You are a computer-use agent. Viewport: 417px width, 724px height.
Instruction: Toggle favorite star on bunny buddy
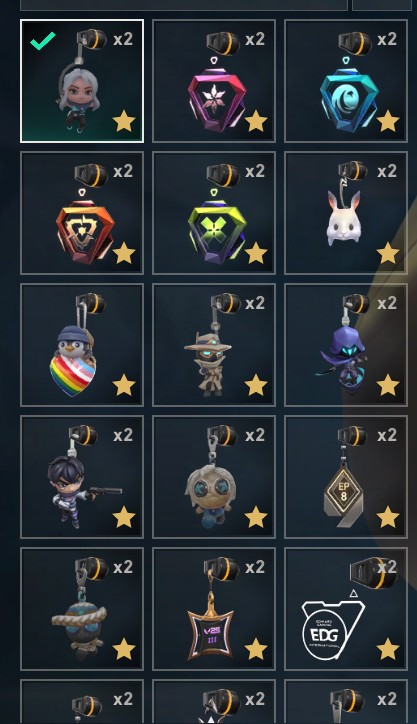(x=387, y=253)
